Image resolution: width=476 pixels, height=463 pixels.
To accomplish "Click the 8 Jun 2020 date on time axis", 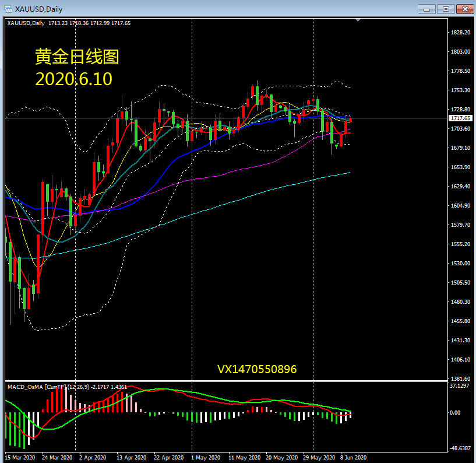I will (353, 457).
